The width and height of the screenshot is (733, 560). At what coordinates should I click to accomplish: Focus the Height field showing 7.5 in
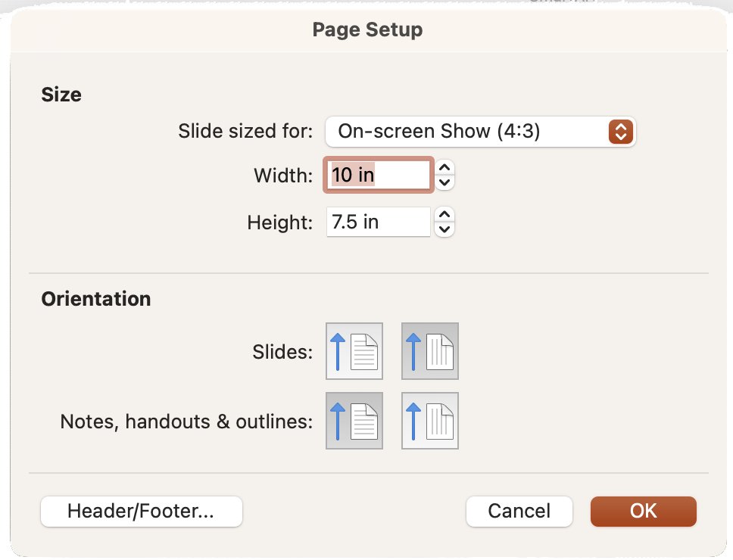pyautogui.click(x=378, y=222)
